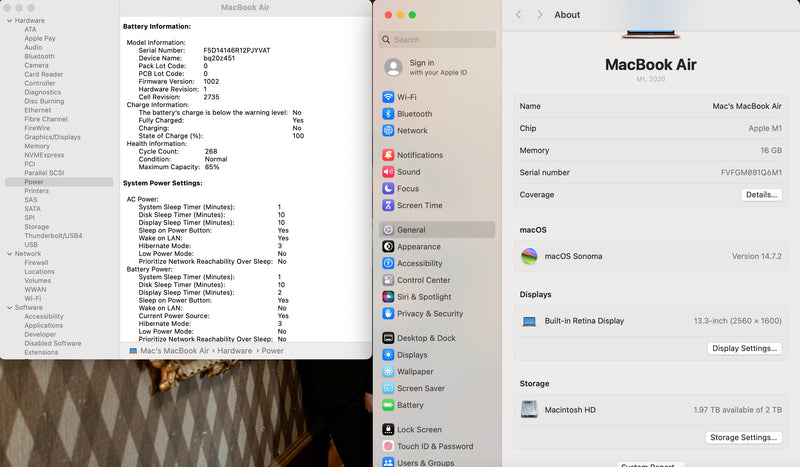Open Notifications settings icon

(x=388, y=155)
